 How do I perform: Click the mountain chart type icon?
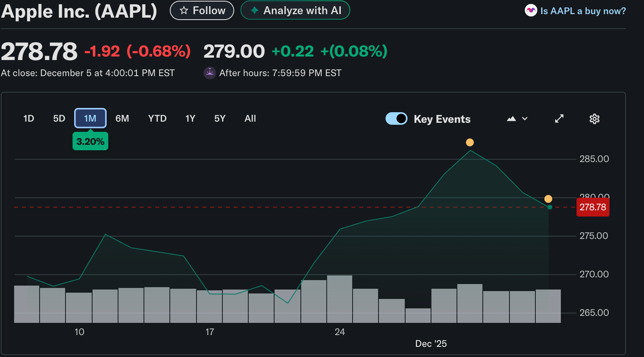511,119
